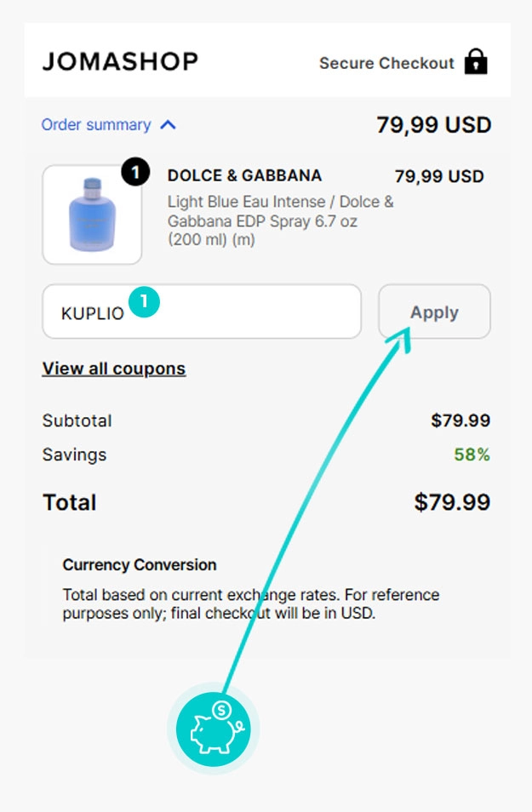This screenshot has height=812, width=532.
Task: Focus the coupon code input field
Action: (202, 312)
